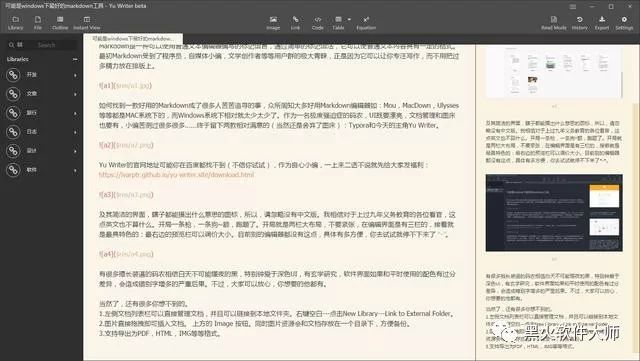The height and width of the screenshot is (361, 640).
Task: Insert an Image via toolbar
Action: 273,23
